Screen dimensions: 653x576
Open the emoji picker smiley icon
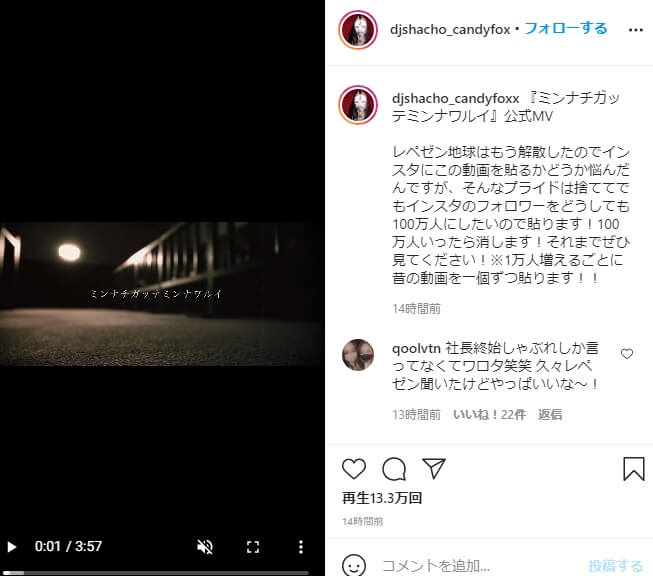[354, 566]
